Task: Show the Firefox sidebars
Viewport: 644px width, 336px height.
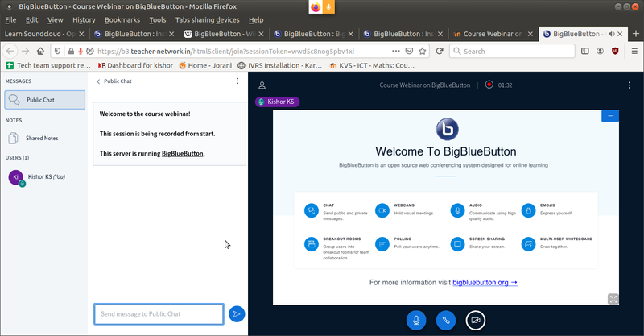Action: click(585, 51)
